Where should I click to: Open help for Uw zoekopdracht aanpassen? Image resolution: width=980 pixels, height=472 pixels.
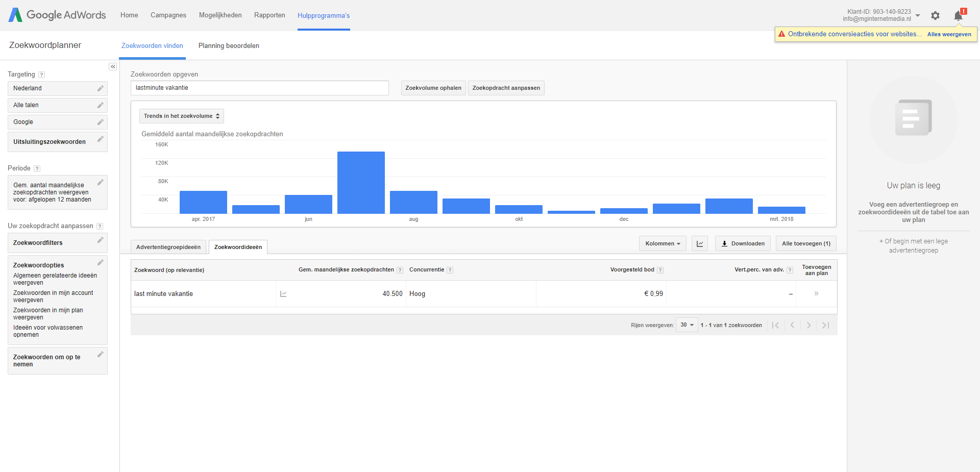100,227
